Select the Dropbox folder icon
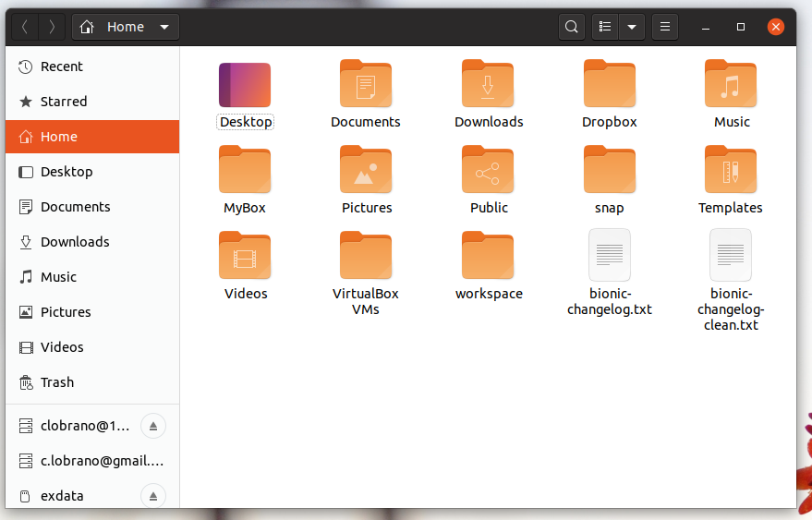 coord(610,83)
